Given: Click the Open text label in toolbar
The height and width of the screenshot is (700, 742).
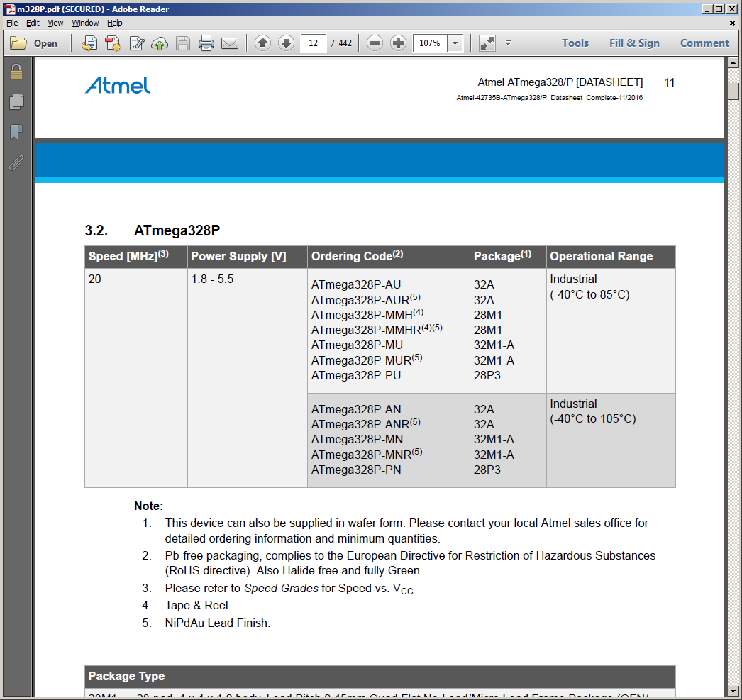Looking at the screenshot, I should coord(45,43).
